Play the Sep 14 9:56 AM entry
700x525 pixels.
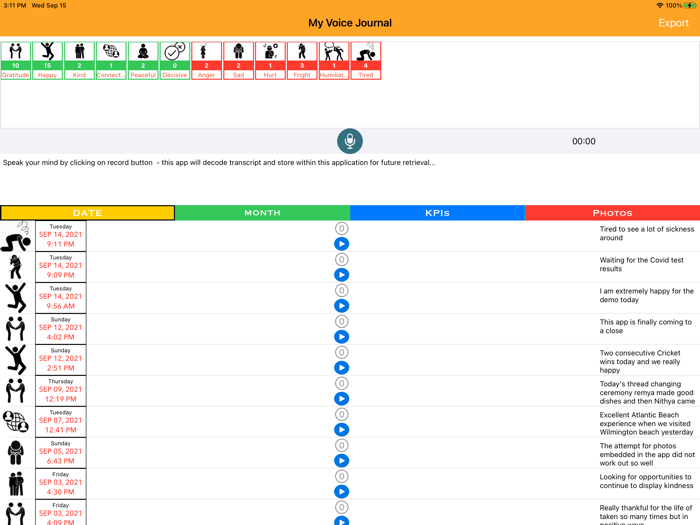pos(342,306)
